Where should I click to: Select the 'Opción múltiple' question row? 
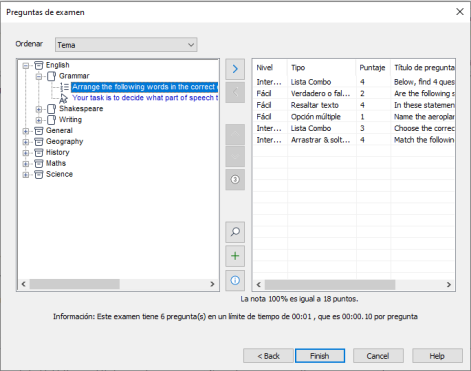click(x=354, y=117)
